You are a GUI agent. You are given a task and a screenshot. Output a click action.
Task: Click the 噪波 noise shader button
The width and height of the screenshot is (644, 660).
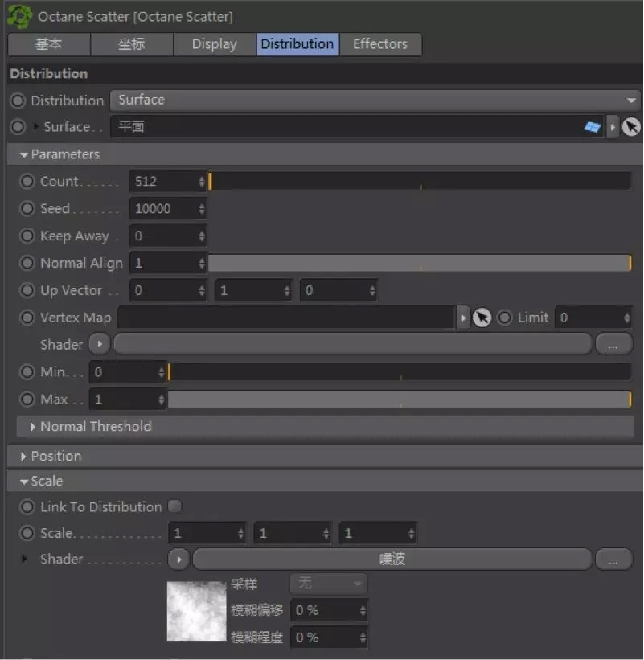coord(392,559)
